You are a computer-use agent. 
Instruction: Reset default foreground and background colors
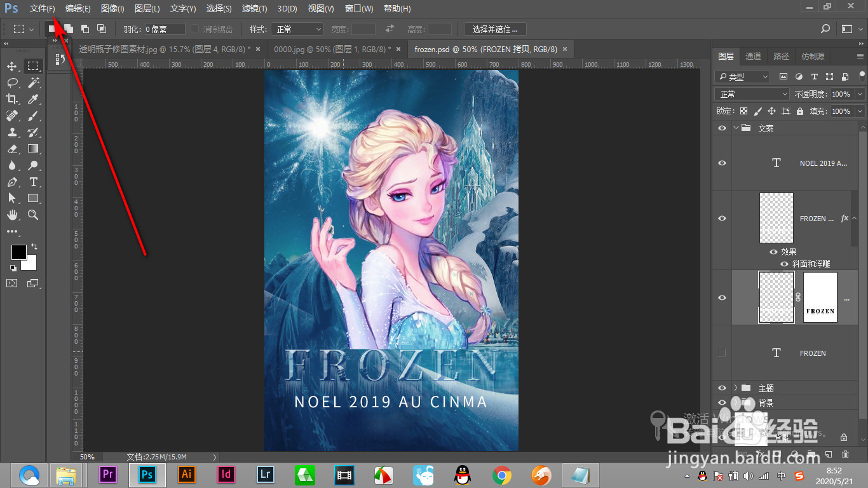click(x=13, y=268)
